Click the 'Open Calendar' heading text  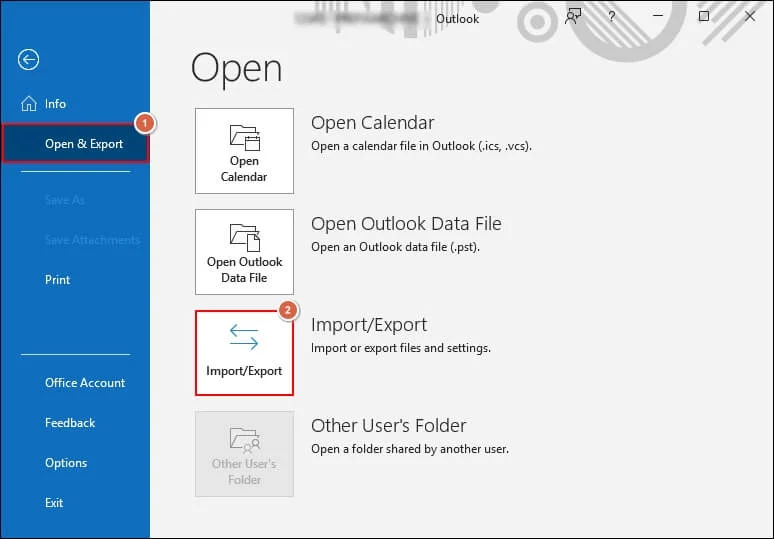(x=373, y=123)
